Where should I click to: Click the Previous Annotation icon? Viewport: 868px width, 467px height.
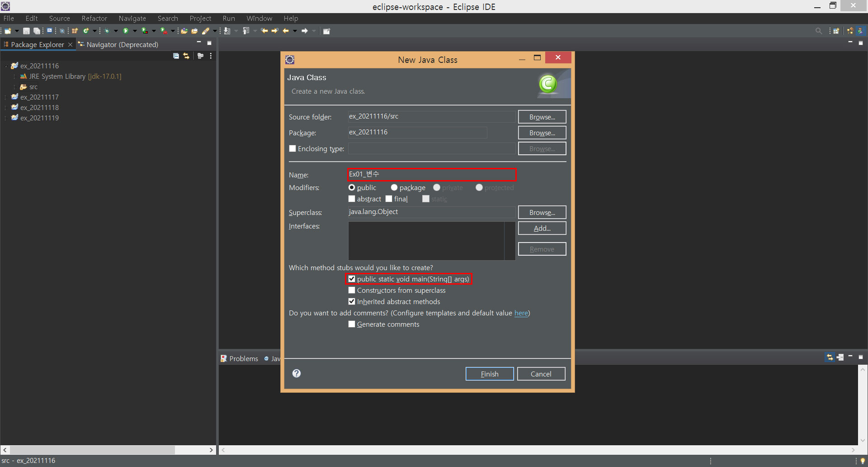pyautogui.click(x=245, y=31)
